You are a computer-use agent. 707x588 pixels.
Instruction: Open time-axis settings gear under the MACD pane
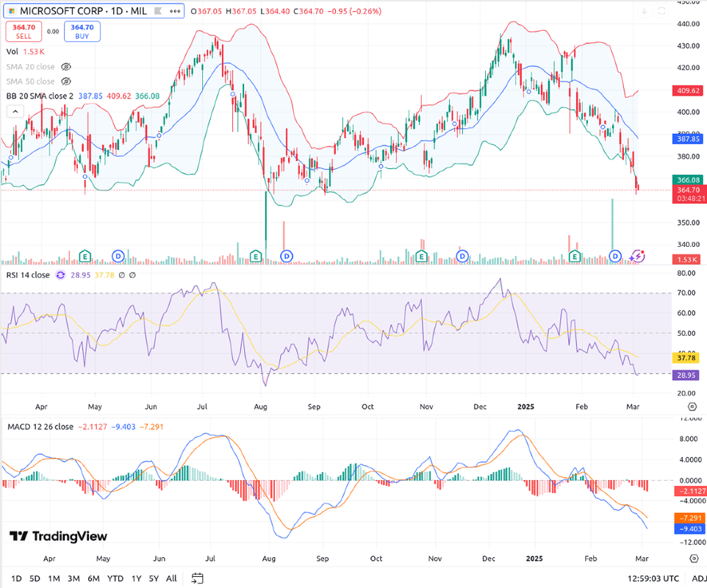click(695, 559)
